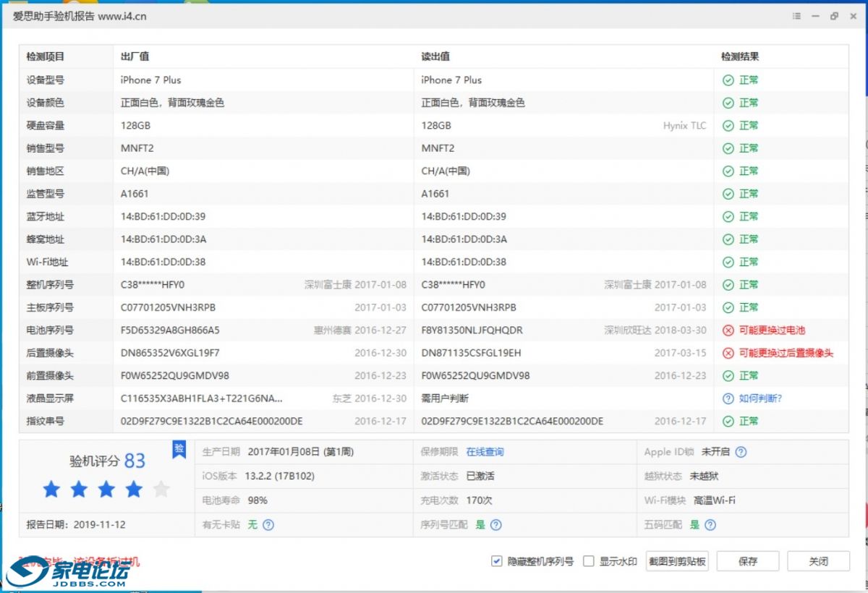Screen dimensions: 868x593
Task: Click question icon beside 如何判断
Action: click(x=728, y=398)
